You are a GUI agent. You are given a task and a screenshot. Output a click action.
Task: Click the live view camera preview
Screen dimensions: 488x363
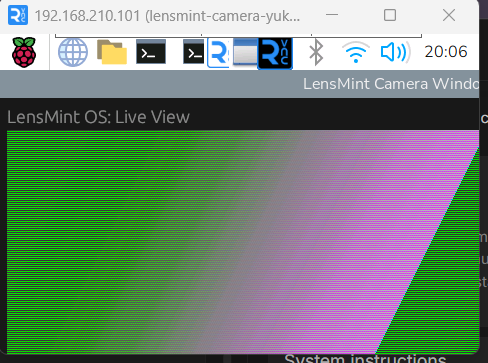pos(243,242)
